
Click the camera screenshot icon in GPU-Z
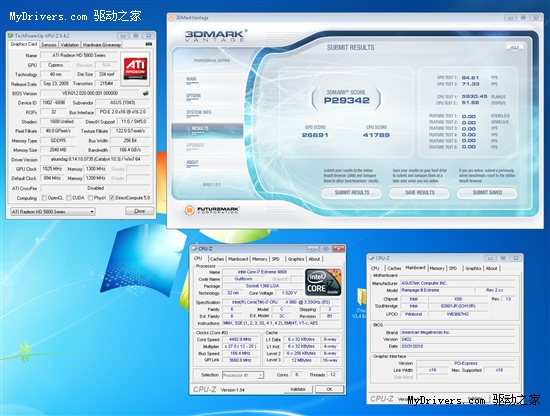pos(149,44)
